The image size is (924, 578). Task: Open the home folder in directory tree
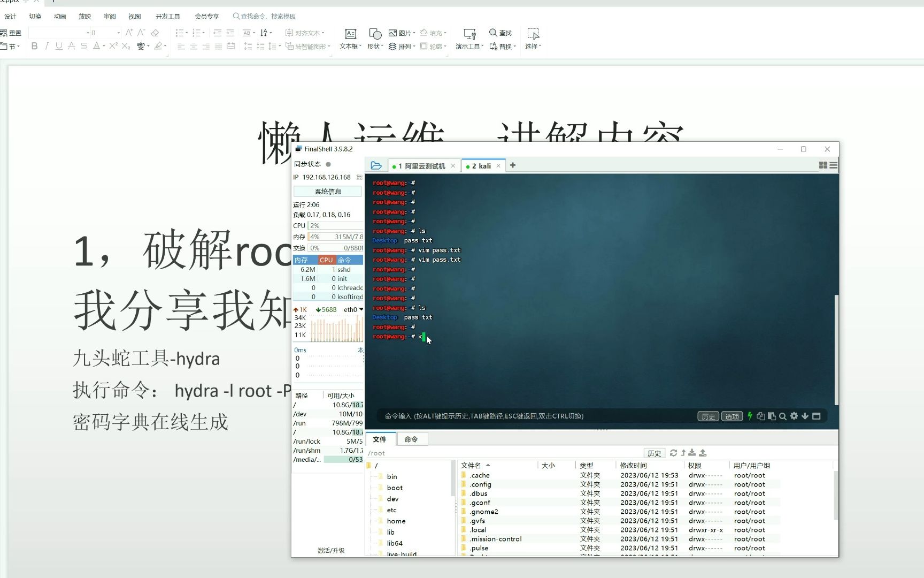[396, 521]
